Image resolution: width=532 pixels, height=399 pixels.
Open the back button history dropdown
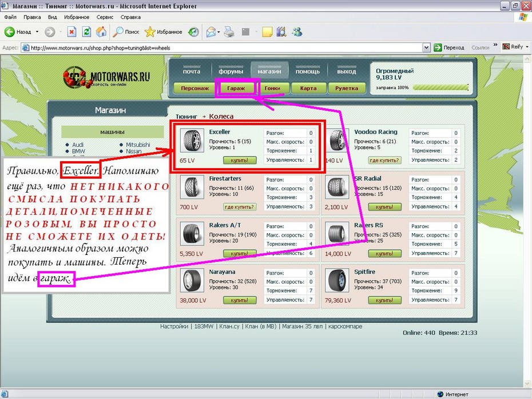[x=37, y=32]
